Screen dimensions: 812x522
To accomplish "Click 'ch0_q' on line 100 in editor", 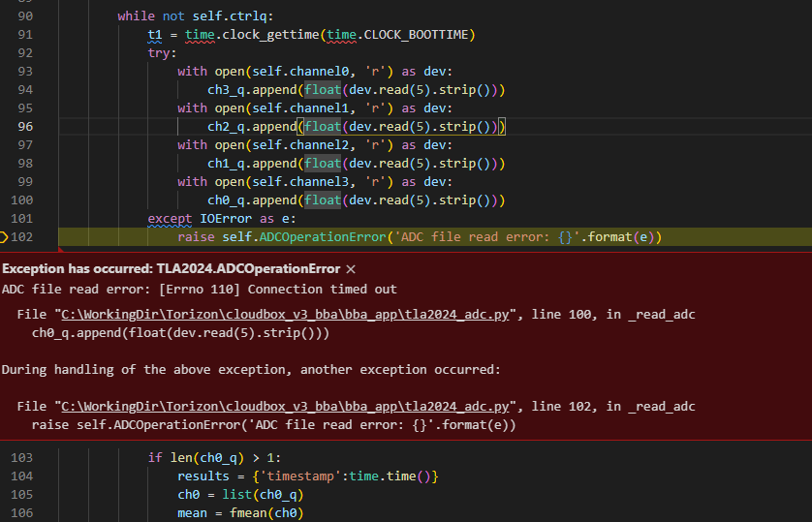I will point(226,200).
